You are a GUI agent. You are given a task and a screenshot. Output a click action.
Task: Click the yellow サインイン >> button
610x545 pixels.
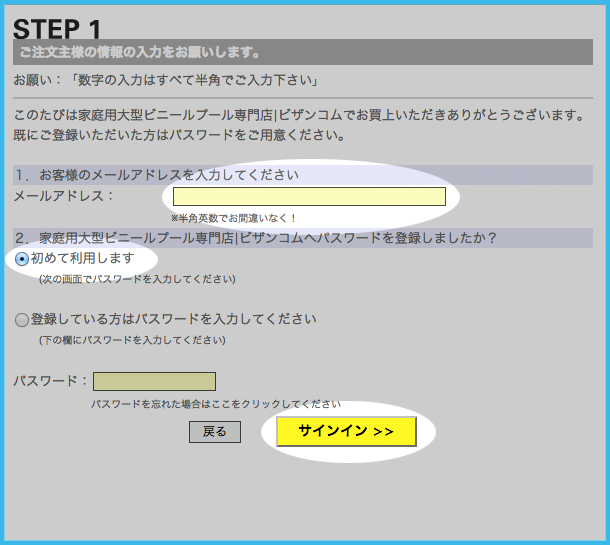pos(346,431)
